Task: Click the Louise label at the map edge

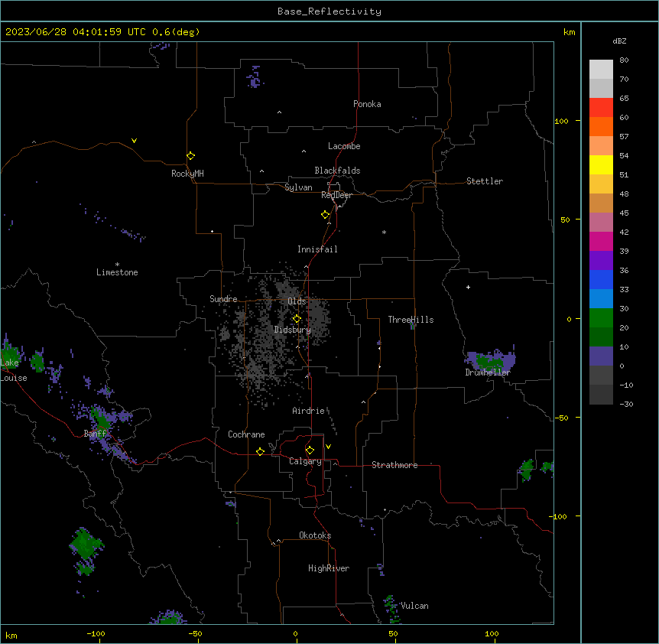Action: pos(14,378)
